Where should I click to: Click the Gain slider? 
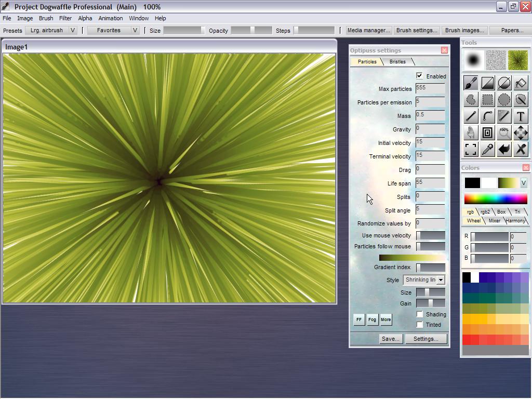[x=430, y=303]
